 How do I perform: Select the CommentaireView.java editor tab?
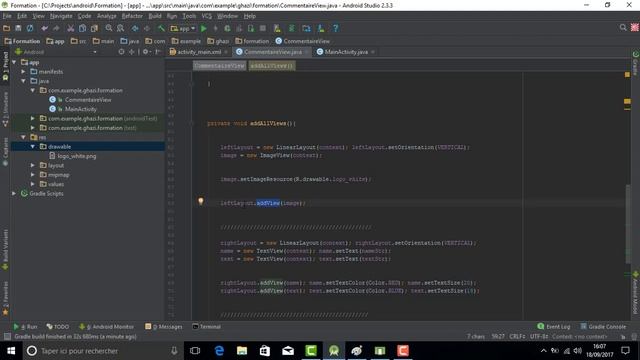click(273, 52)
